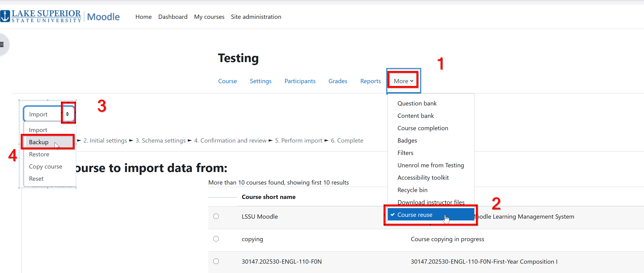644x273 pixels.
Task: Switch to the Grades tab
Action: pyautogui.click(x=338, y=81)
